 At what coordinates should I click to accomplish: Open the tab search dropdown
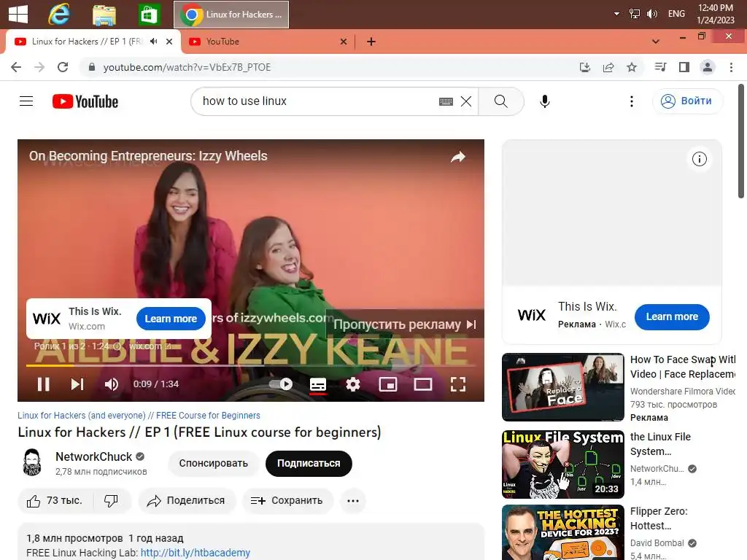656,42
